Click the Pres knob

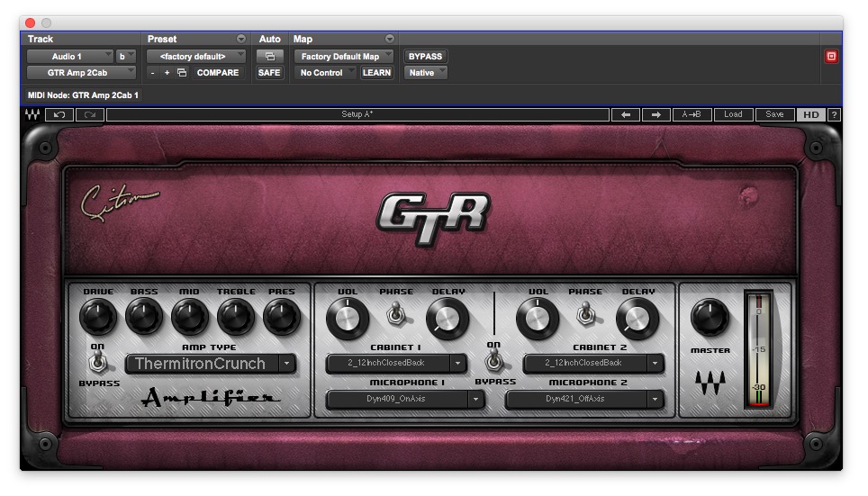[x=282, y=317]
